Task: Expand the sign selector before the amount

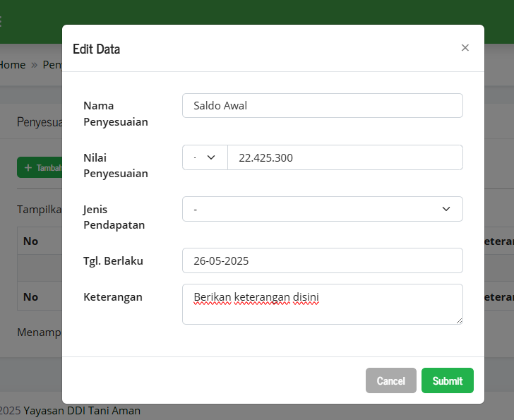Action: [205, 157]
